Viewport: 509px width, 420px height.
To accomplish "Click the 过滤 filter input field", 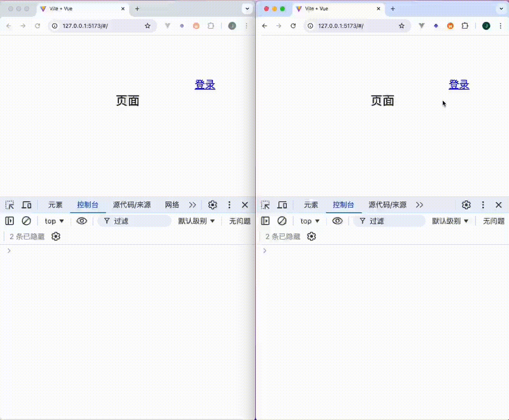I will click(132, 221).
